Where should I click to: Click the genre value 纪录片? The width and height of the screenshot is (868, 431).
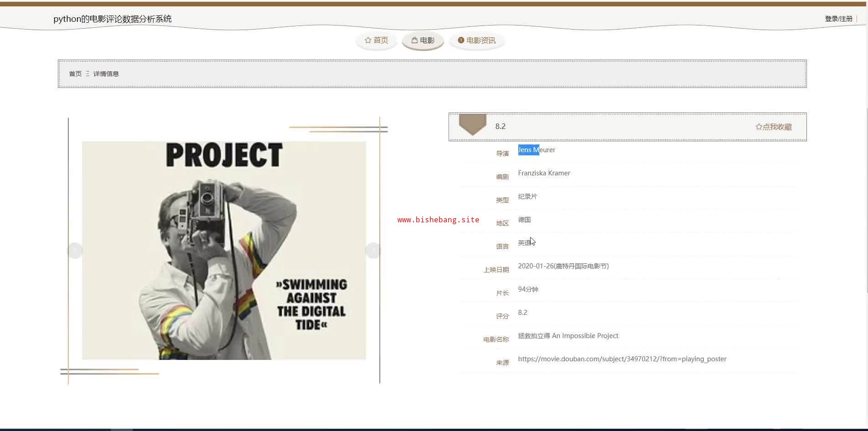click(x=527, y=196)
